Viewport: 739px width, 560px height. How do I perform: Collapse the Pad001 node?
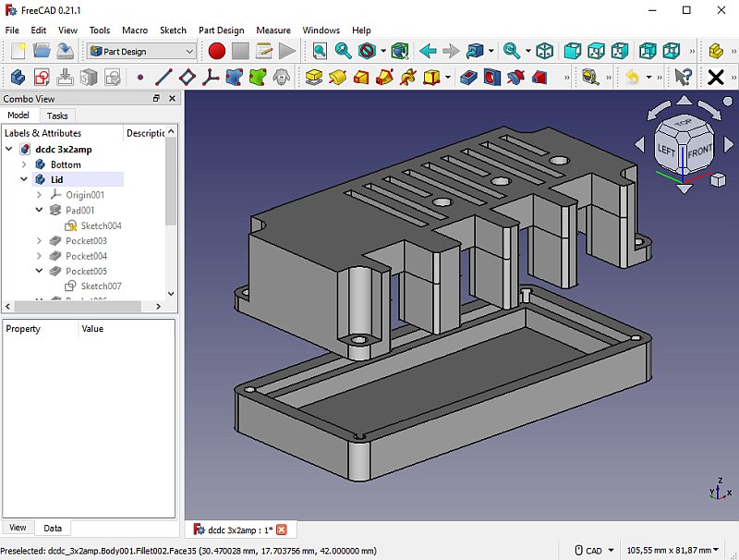tap(39, 210)
